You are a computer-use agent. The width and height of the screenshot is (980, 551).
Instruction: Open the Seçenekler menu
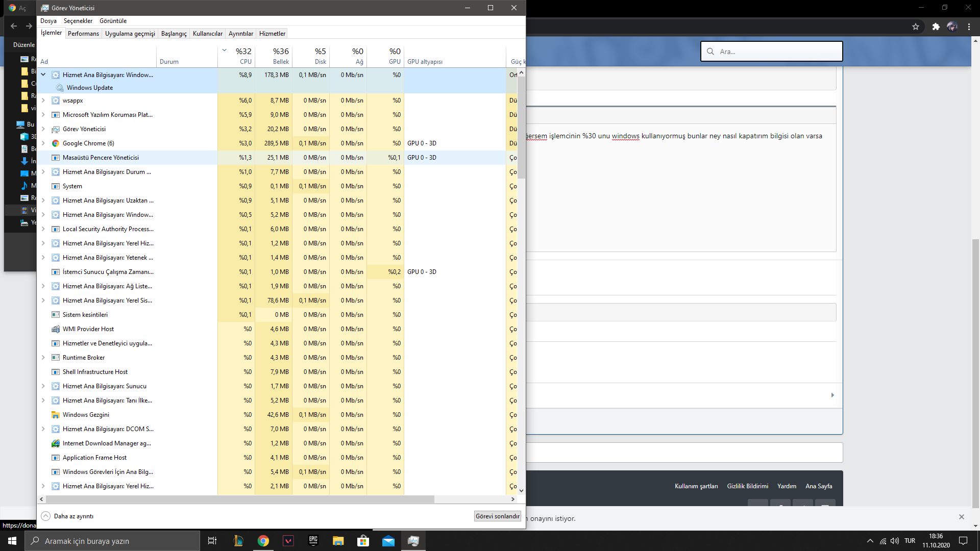78,21
